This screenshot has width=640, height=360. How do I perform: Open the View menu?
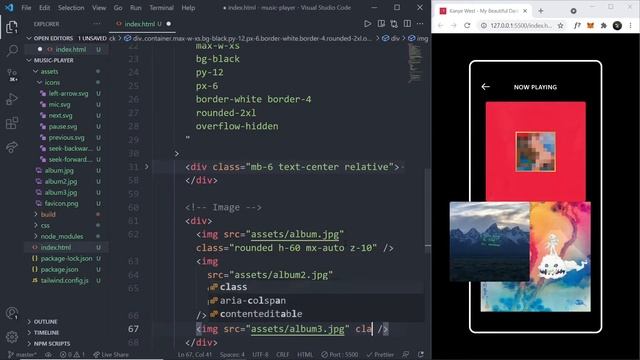(99, 8)
